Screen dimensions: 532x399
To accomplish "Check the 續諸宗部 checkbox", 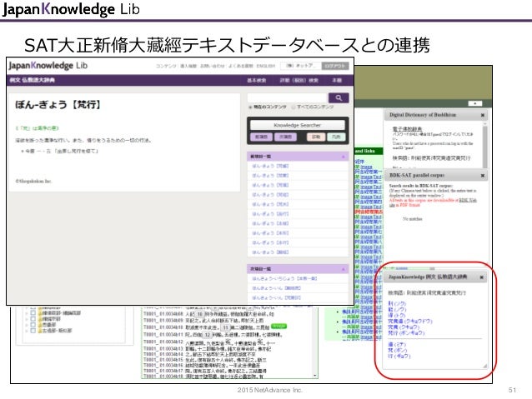I will tap(33, 319).
